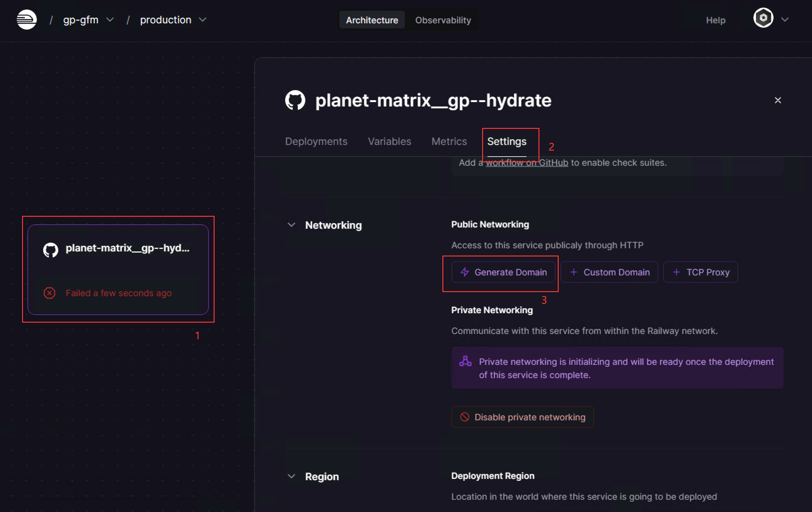Switch to the Architecture view

372,20
